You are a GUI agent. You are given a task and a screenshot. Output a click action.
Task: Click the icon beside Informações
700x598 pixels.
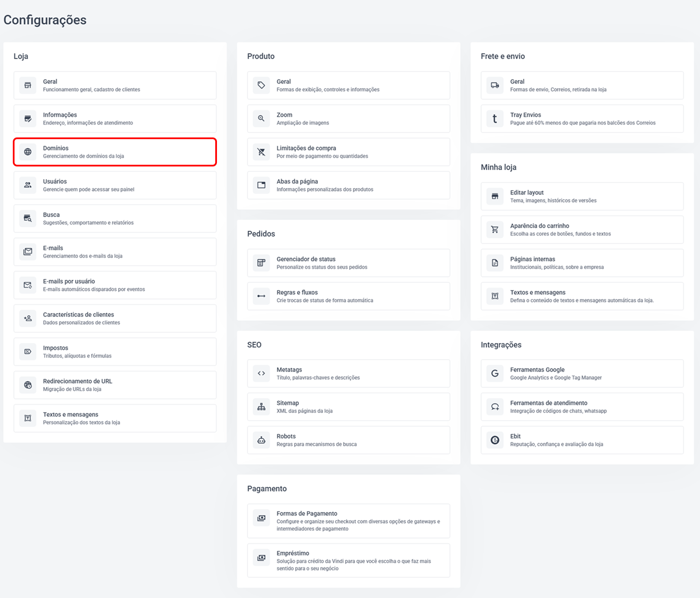coord(28,119)
